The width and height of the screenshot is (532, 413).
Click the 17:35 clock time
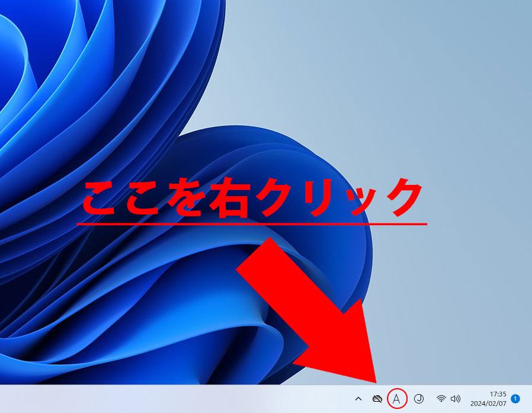point(498,393)
